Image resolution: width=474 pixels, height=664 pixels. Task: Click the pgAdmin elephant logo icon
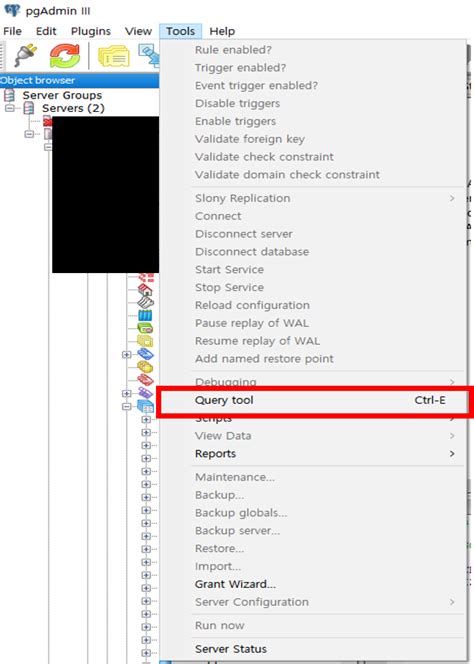click(x=12, y=10)
